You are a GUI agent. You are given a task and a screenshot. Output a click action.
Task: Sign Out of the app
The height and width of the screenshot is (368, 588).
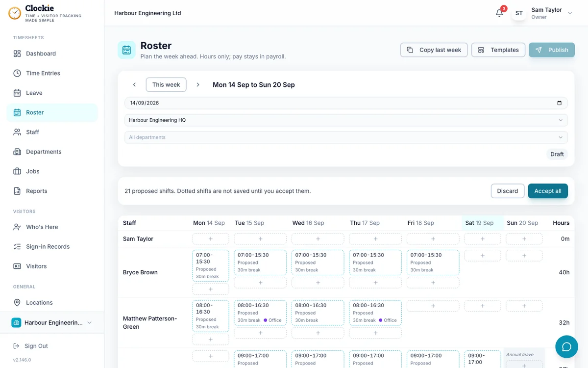[31, 346]
